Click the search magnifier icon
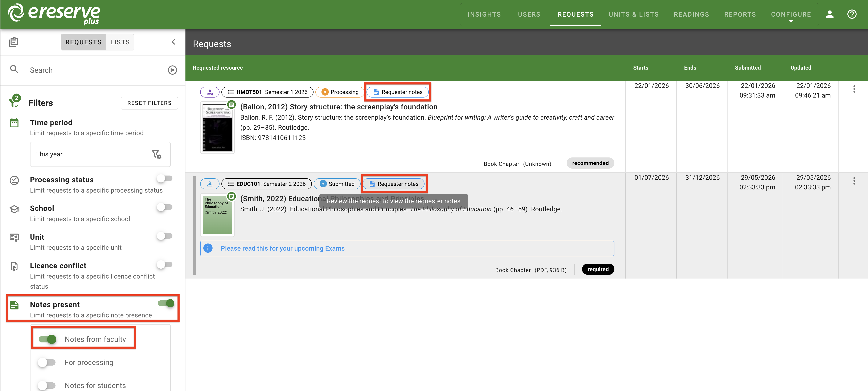 click(14, 69)
